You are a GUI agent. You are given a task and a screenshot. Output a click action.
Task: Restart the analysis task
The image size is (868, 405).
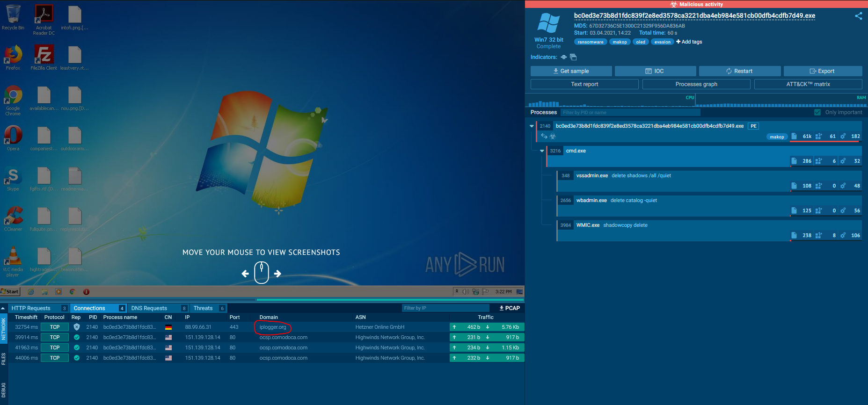(740, 71)
